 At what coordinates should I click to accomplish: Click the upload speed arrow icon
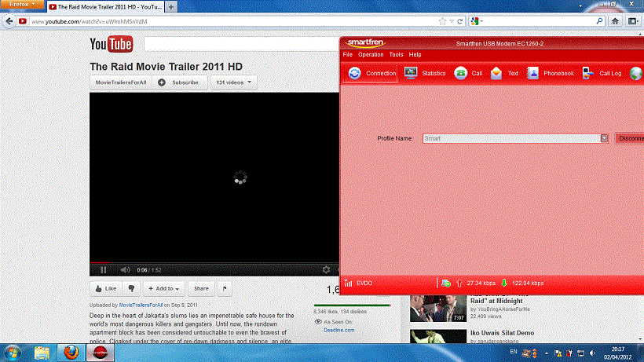tap(459, 283)
